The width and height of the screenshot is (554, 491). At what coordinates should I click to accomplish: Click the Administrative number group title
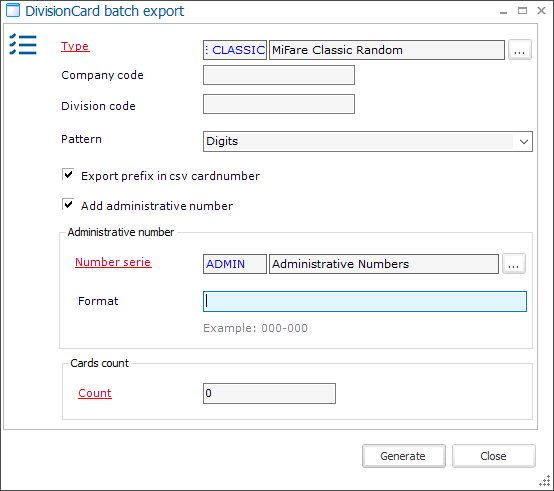pyautogui.click(x=120, y=232)
